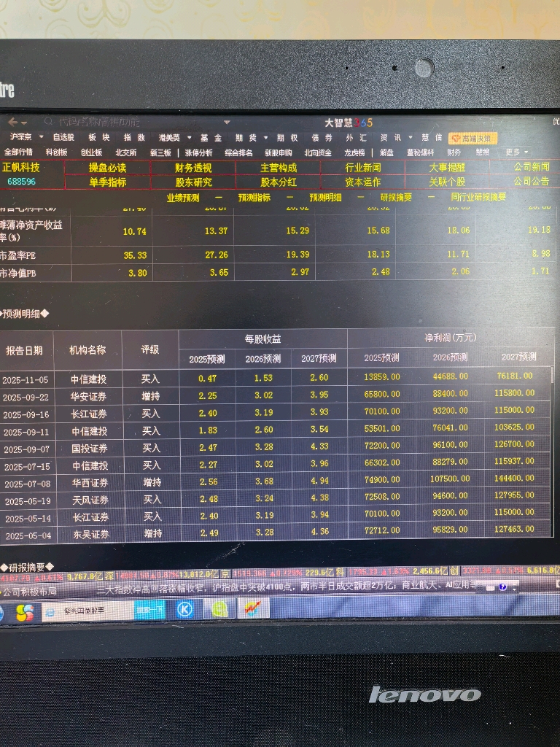Open the 外汇 forex menu
The height and width of the screenshot is (747, 560).
[x=356, y=138]
